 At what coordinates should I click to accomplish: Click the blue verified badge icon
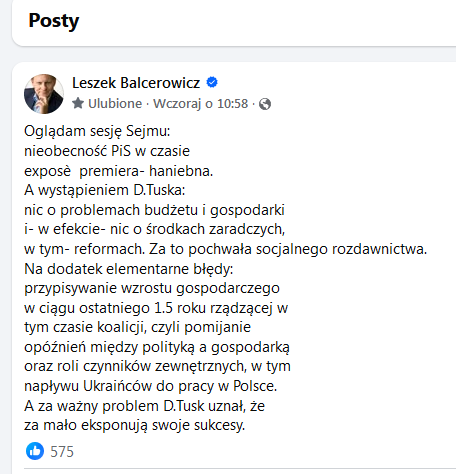coord(212,82)
